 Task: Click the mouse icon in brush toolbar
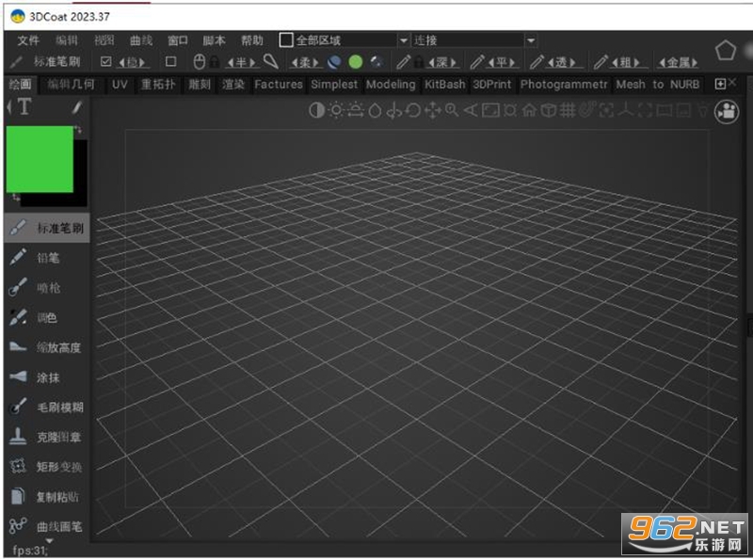point(200,62)
